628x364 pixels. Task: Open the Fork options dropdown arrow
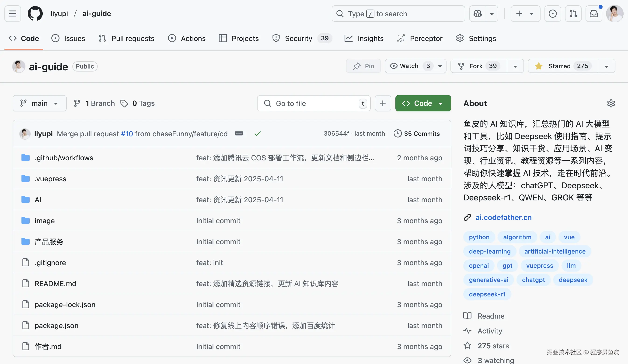pyautogui.click(x=515, y=66)
